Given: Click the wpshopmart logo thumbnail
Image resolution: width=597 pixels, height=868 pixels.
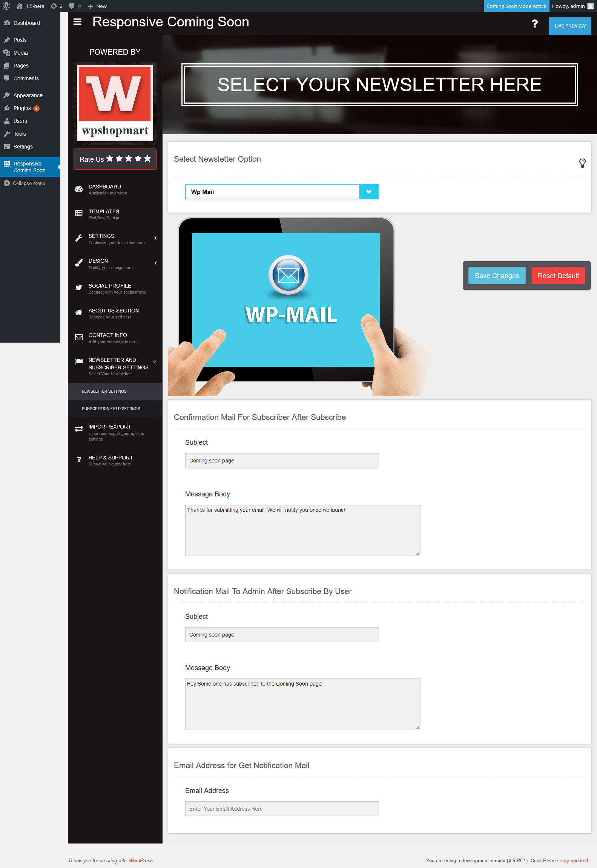Looking at the screenshot, I should pyautogui.click(x=115, y=103).
